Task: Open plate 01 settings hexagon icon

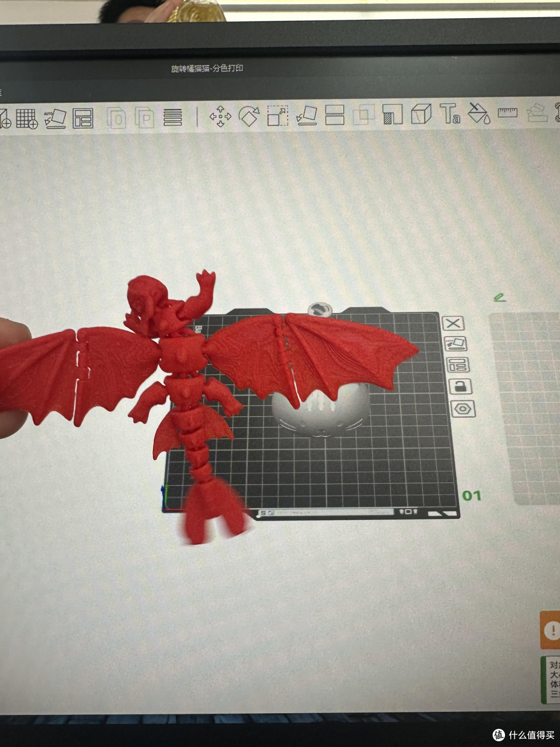Action: (462, 409)
